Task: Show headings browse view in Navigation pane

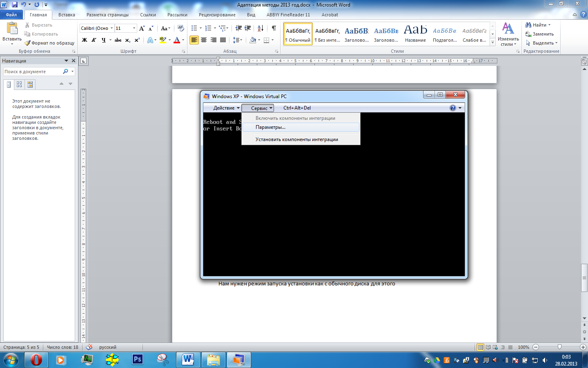Action: click(9, 84)
